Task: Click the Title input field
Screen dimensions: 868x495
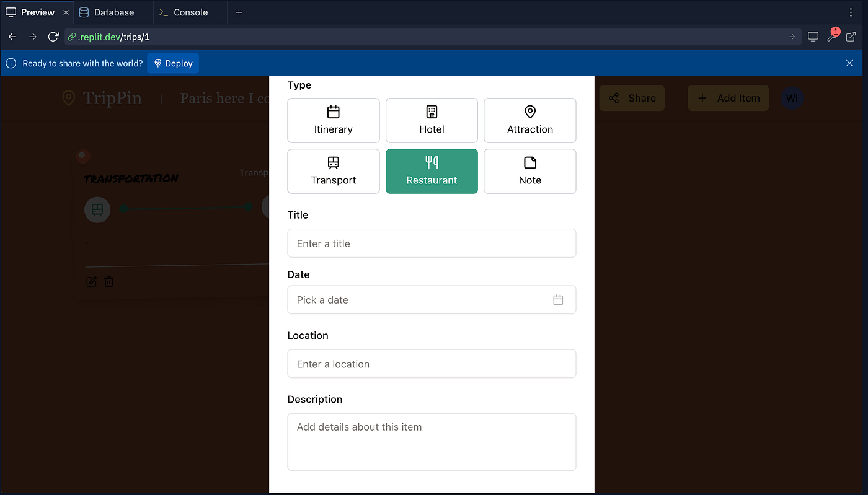Action: (432, 243)
